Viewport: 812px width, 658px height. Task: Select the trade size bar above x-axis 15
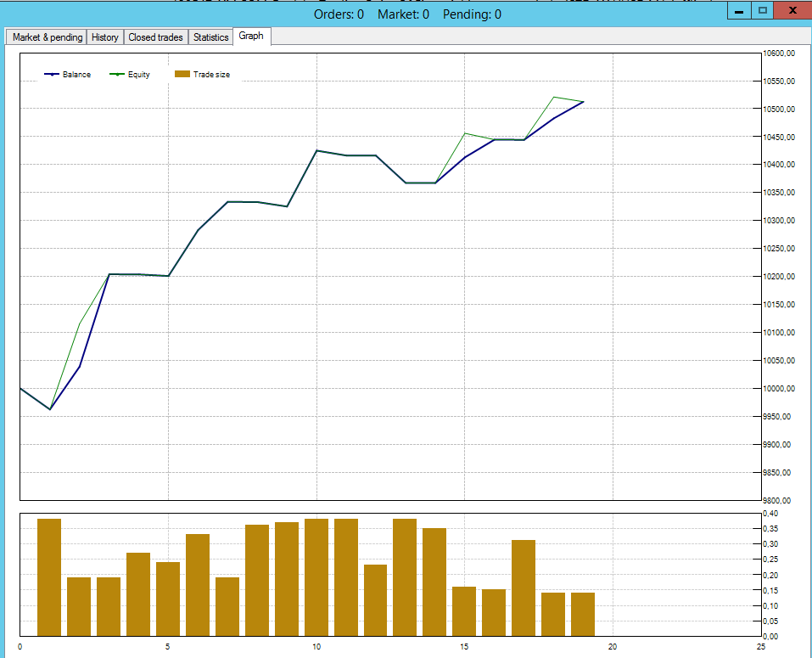click(464, 611)
